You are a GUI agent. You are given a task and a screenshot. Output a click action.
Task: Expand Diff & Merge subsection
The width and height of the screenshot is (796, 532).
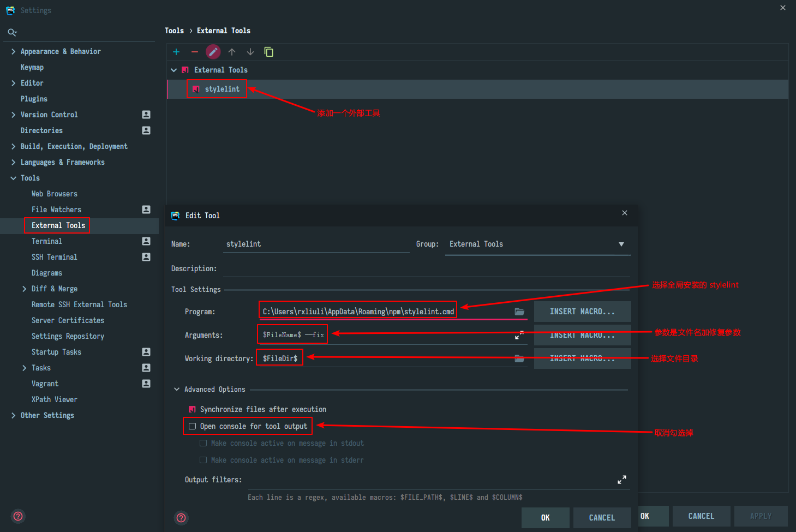coord(24,289)
